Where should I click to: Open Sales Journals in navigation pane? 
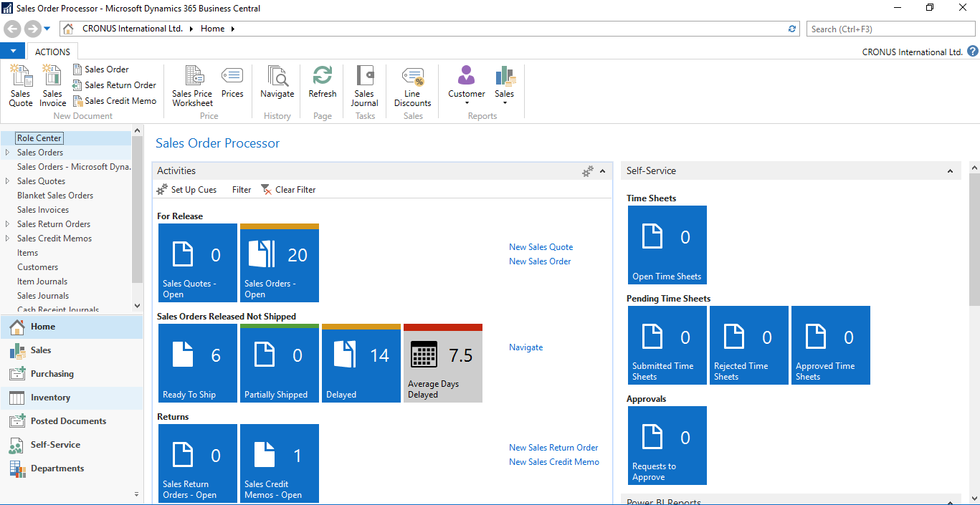(x=43, y=296)
